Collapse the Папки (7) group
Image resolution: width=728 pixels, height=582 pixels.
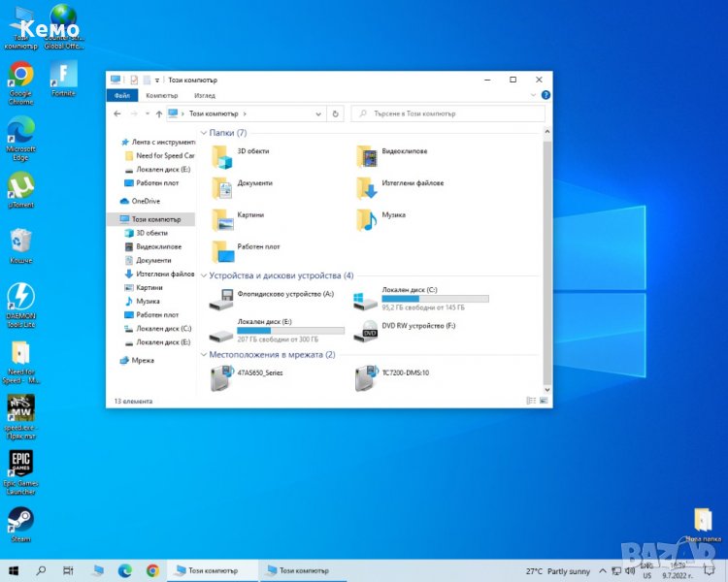204,133
